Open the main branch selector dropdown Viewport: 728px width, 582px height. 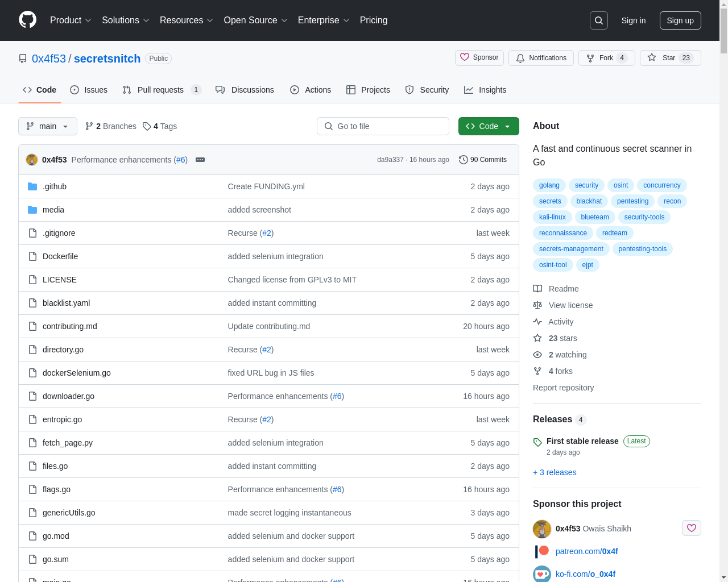(x=48, y=126)
